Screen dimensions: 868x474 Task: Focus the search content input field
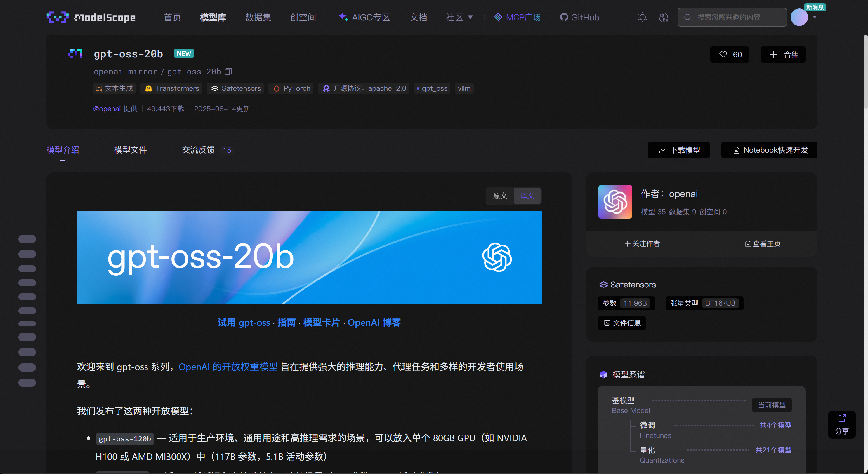coord(732,17)
